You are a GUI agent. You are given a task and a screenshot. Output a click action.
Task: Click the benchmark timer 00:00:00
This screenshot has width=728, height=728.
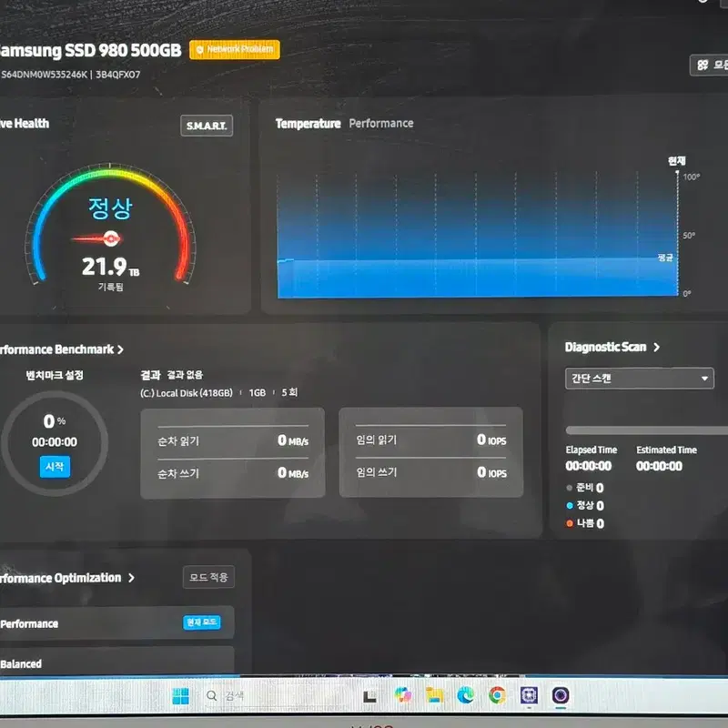click(55, 442)
